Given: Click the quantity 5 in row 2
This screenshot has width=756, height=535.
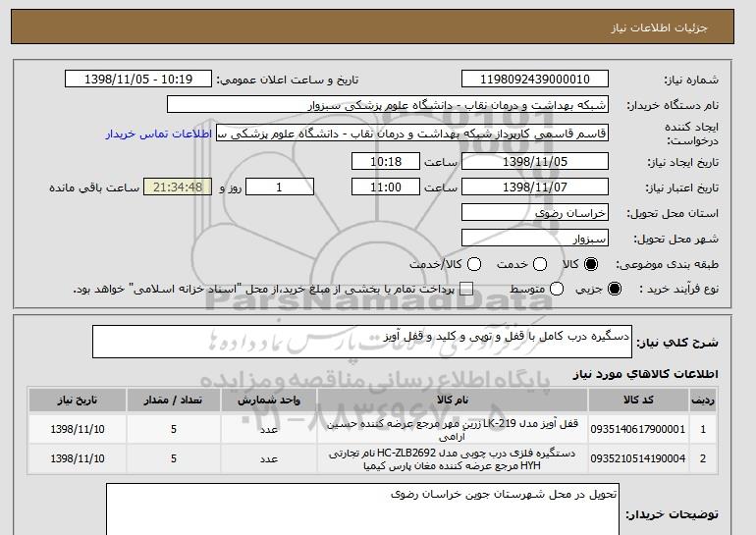Looking at the screenshot, I should [x=174, y=458].
